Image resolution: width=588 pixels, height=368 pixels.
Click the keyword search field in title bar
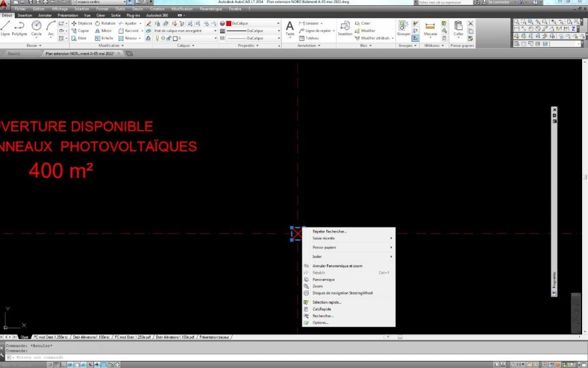pos(445,2)
